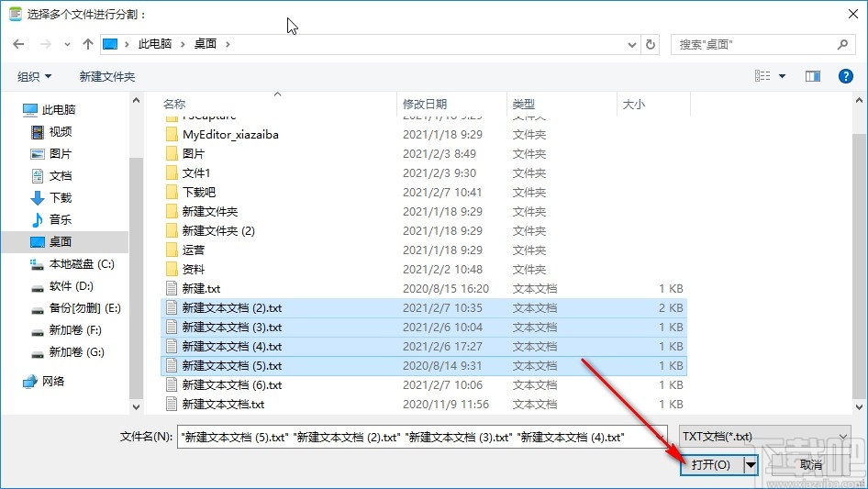Select the 新建文件夹 (2) folder icon

pos(172,231)
